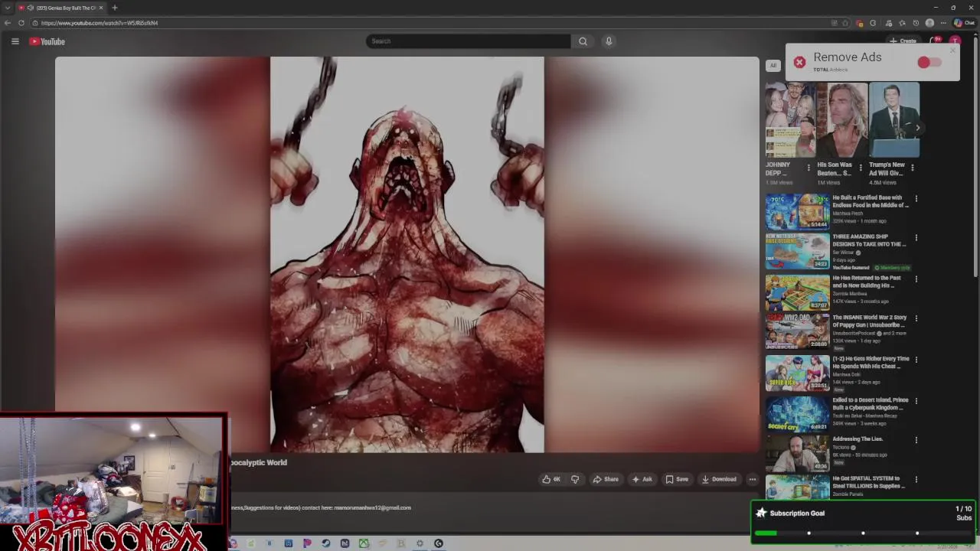Click the red adblock extension icon
The height and width of the screenshot is (551, 980).
[x=860, y=23]
